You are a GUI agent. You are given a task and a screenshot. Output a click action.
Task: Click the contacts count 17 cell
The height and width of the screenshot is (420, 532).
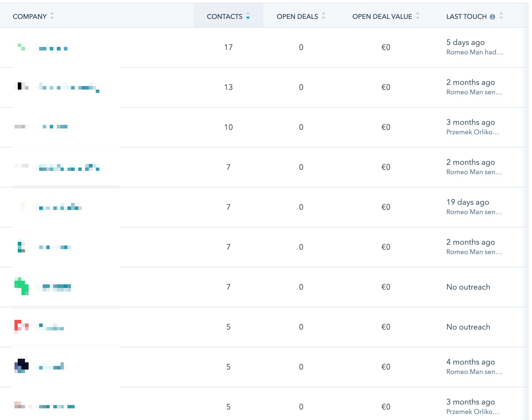pyautogui.click(x=228, y=47)
